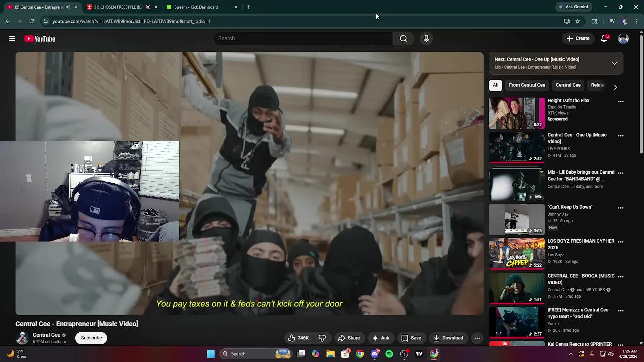Mute the Central Cee tab audio
Screen dimensions: 644x362
tap(68, 7)
